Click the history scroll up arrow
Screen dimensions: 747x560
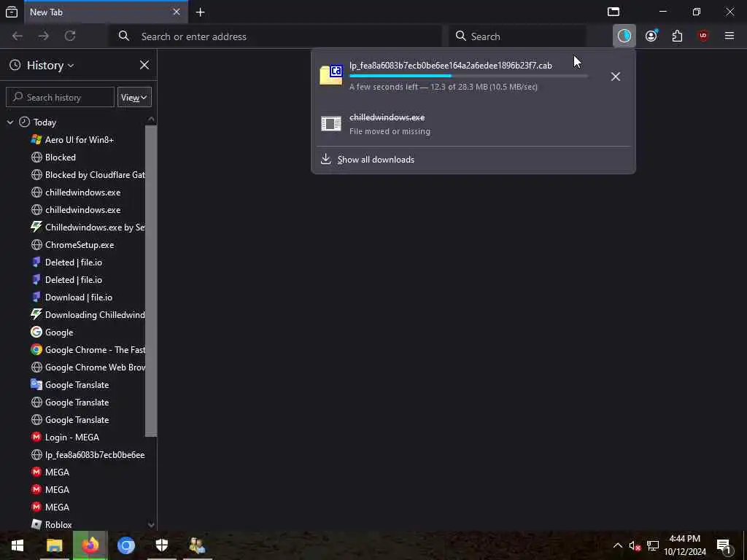151,119
